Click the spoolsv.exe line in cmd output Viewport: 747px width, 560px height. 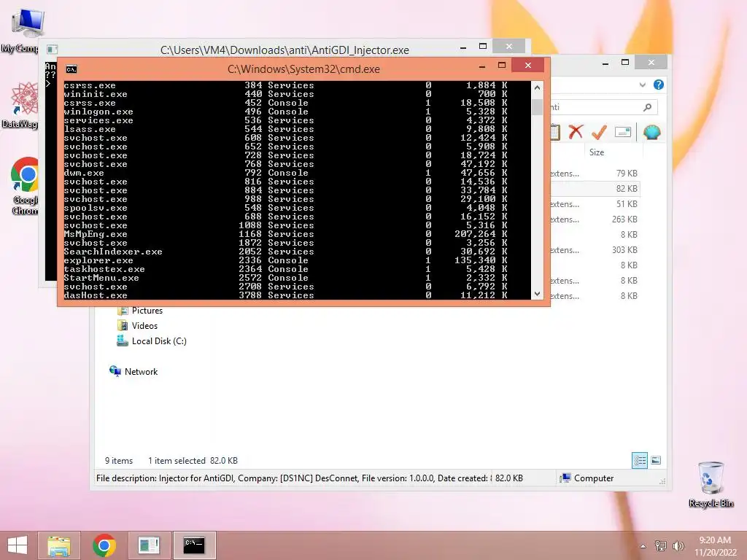[286, 208]
